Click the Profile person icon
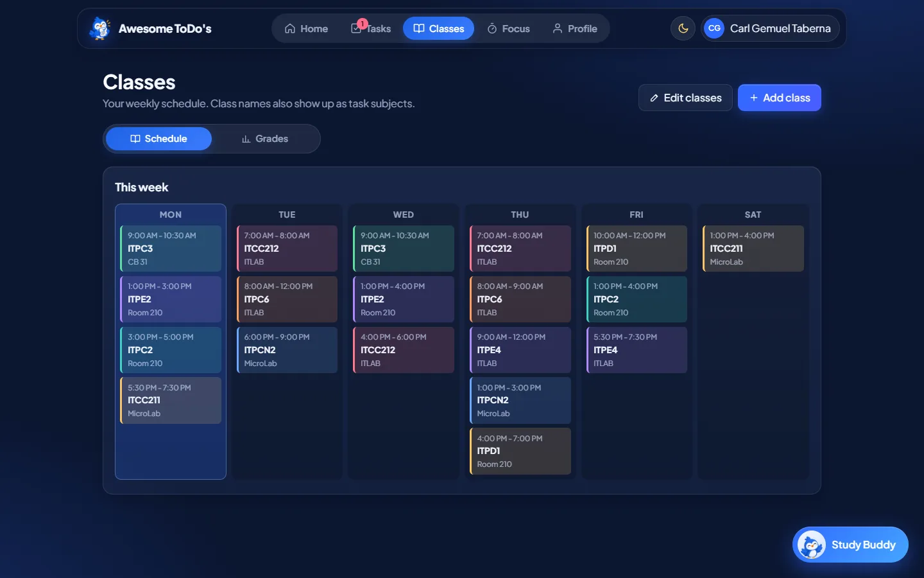The width and height of the screenshot is (924, 578). 558,29
